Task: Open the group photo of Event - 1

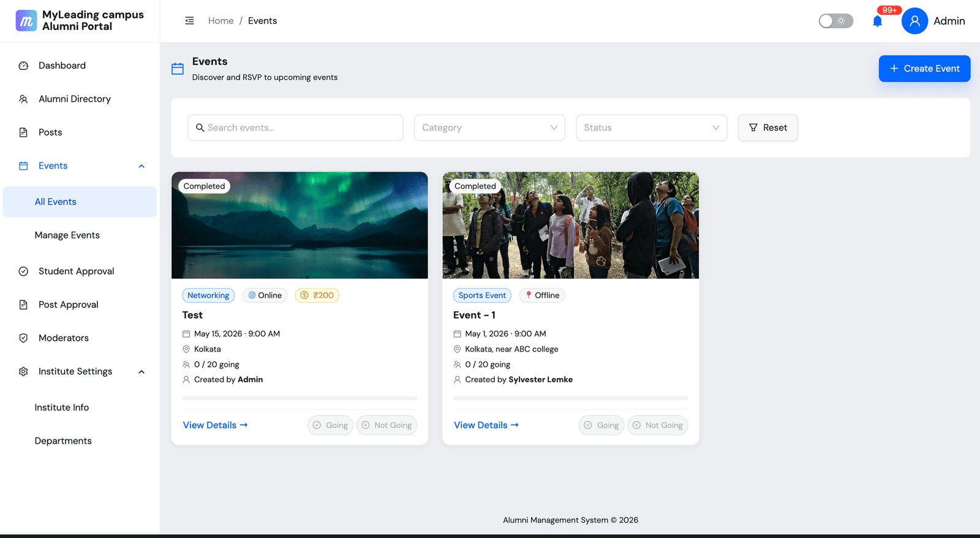Action: tap(570, 225)
